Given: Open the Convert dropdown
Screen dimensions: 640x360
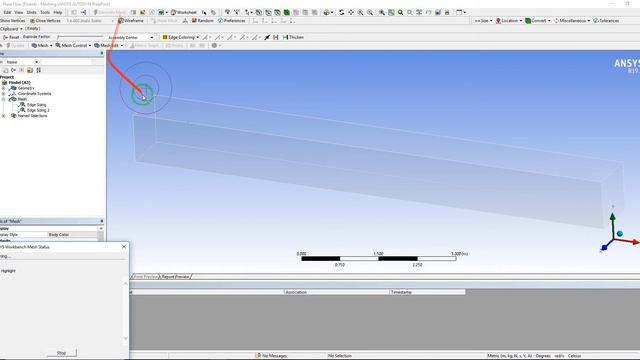Looking at the screenshot, I should tap(538, 20).
